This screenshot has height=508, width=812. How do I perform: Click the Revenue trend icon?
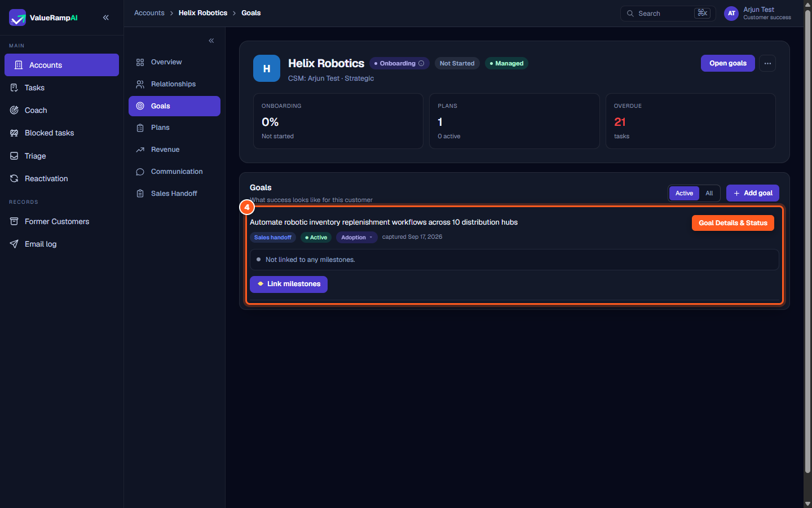pyautogui.click(x=140, y=150)
